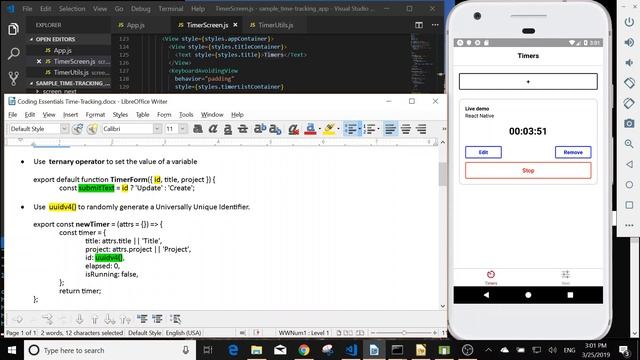Screen dimensions: 640x360
Task: Select App.js under Open Editors
Action: [x=62, y=51]
